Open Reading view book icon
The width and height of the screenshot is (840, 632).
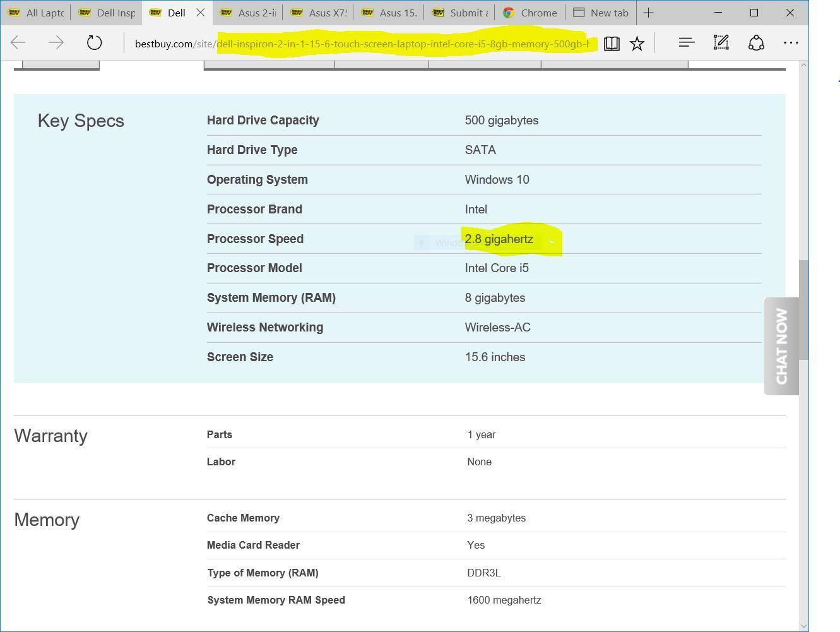[x=611, y=43]
